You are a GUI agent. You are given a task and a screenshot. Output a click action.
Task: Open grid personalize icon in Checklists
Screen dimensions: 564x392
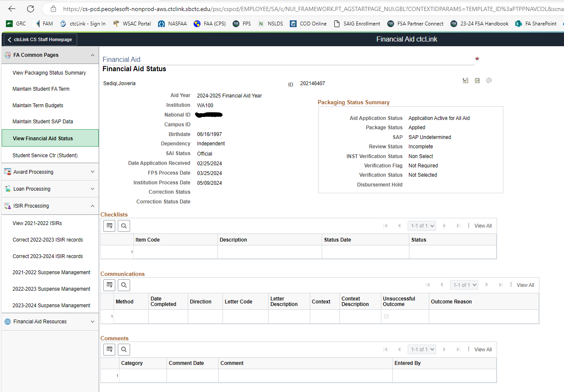109,226
